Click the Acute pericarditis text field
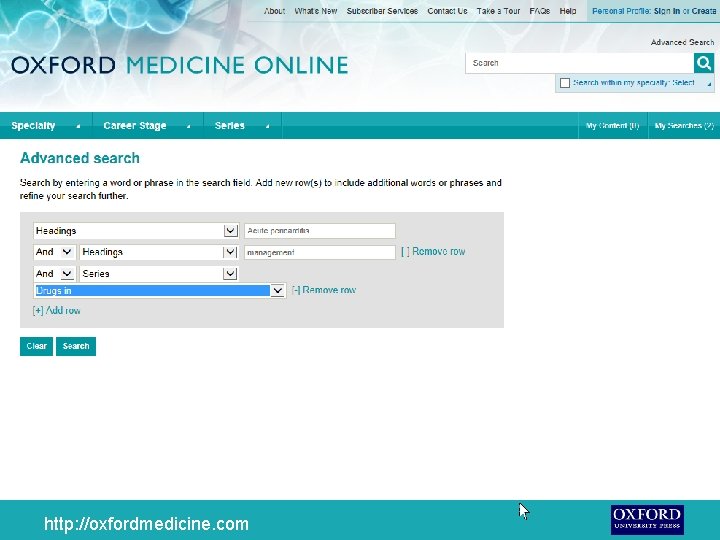 tap(320, 231)
